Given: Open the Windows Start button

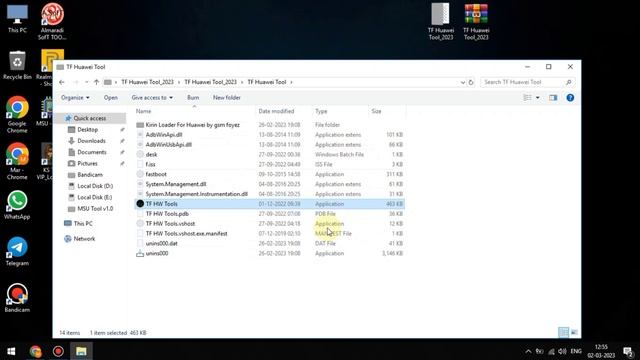Looking at the screenshot, I should [x=11, y=351].
